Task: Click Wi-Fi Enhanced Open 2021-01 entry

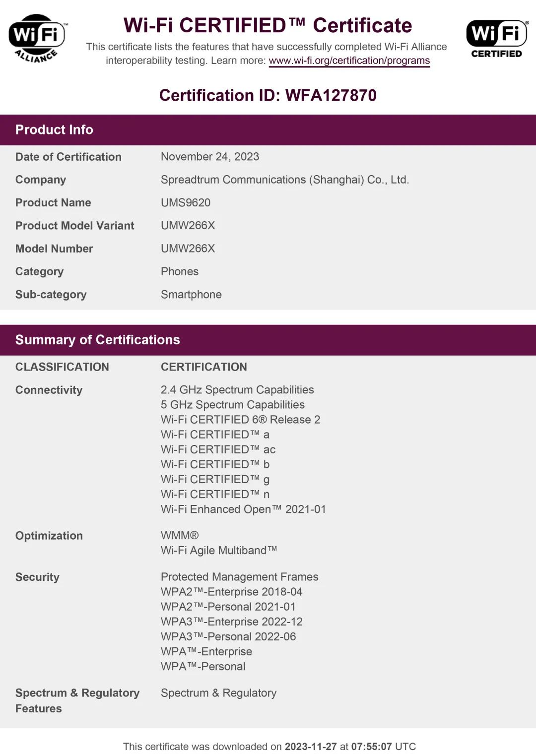Action: tap(243, 509)
